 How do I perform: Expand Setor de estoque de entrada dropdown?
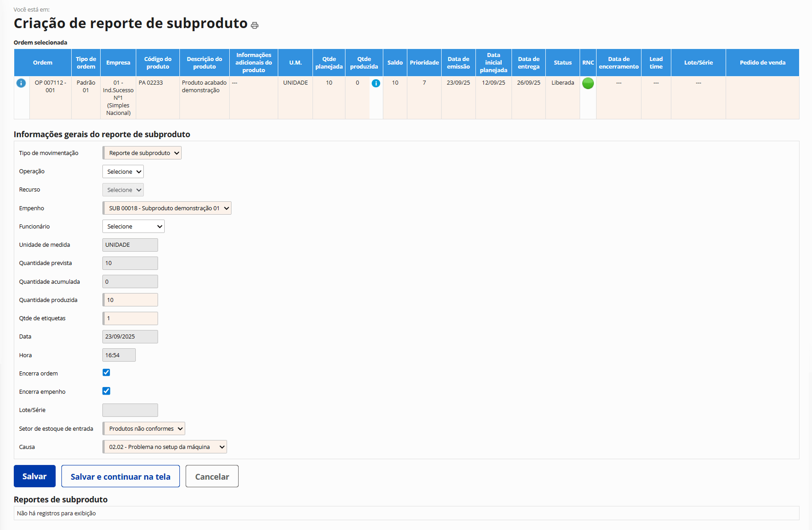pyautogui.click(x=144, y=429)
